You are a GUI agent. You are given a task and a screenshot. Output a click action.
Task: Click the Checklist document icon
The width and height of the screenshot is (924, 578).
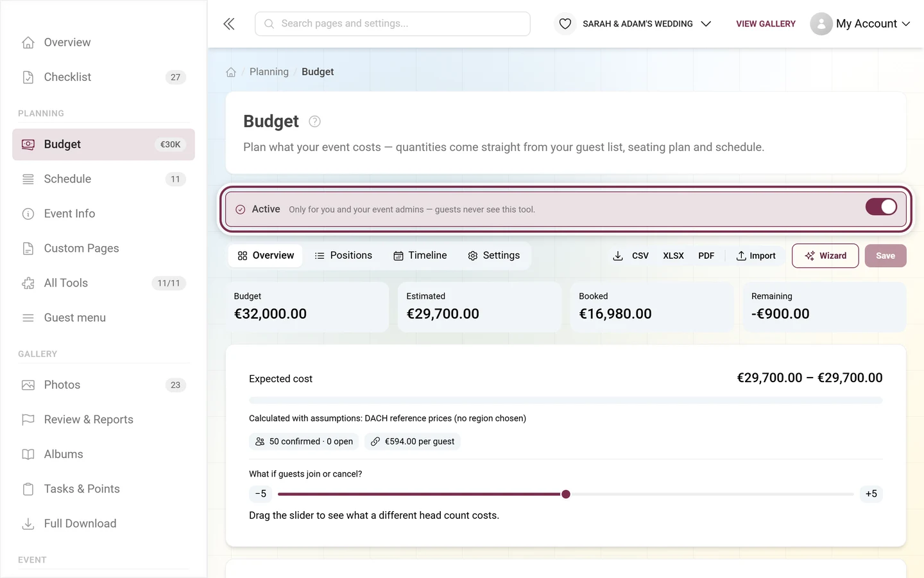28,77
